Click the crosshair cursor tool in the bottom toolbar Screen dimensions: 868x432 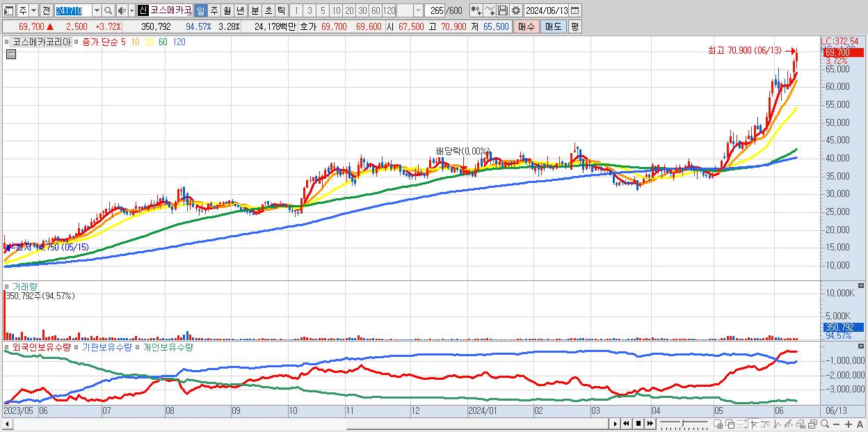(754, 424)
